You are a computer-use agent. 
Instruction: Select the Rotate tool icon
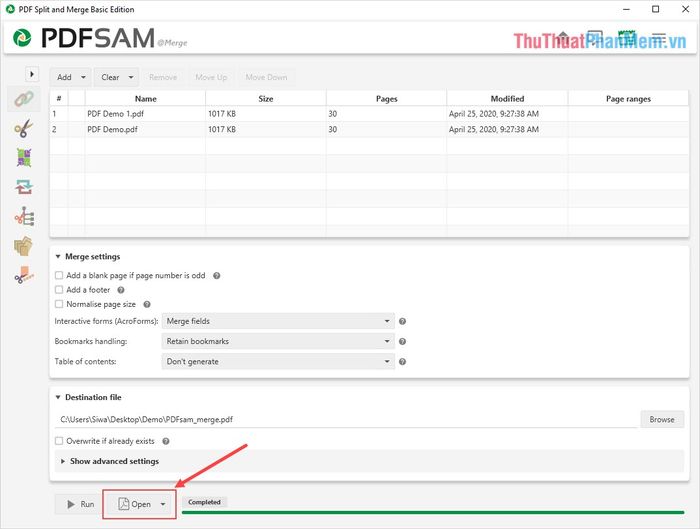[x=22, y=187]
